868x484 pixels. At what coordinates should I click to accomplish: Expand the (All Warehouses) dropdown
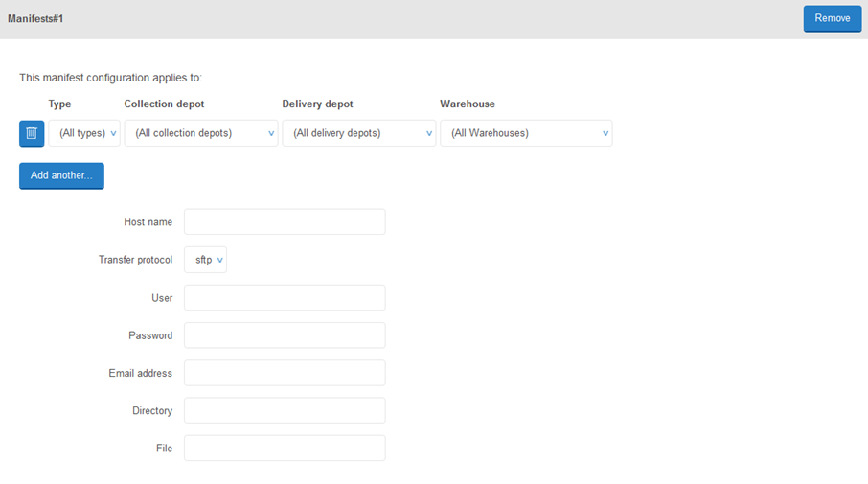pos(526,133)
